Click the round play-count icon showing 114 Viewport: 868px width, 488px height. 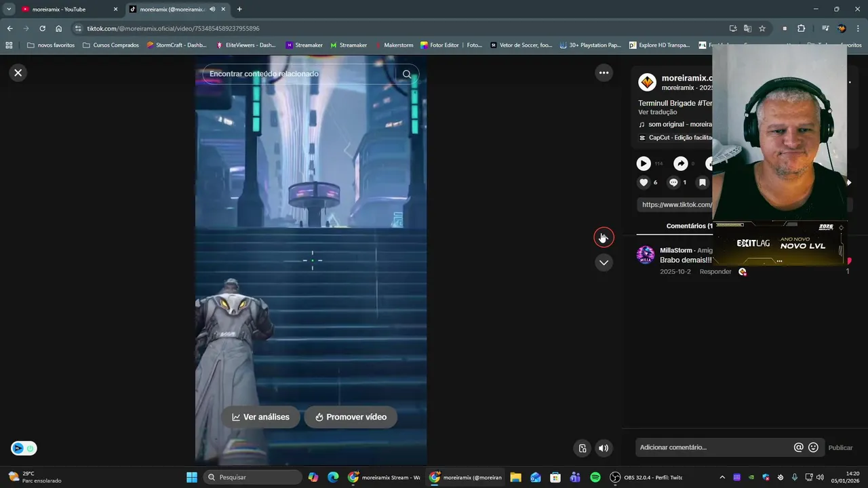(644, 163)
